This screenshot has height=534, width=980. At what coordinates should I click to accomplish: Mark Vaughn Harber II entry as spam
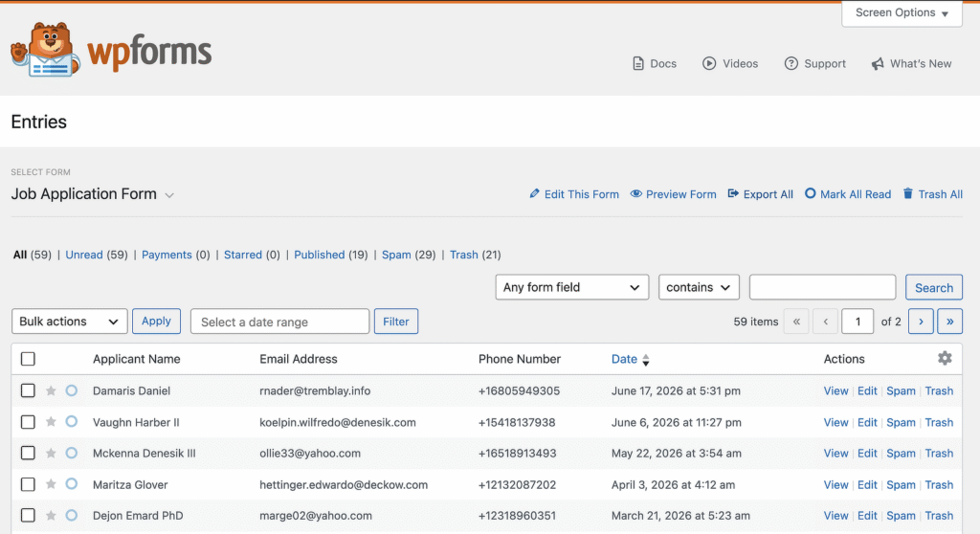(901, 423)
